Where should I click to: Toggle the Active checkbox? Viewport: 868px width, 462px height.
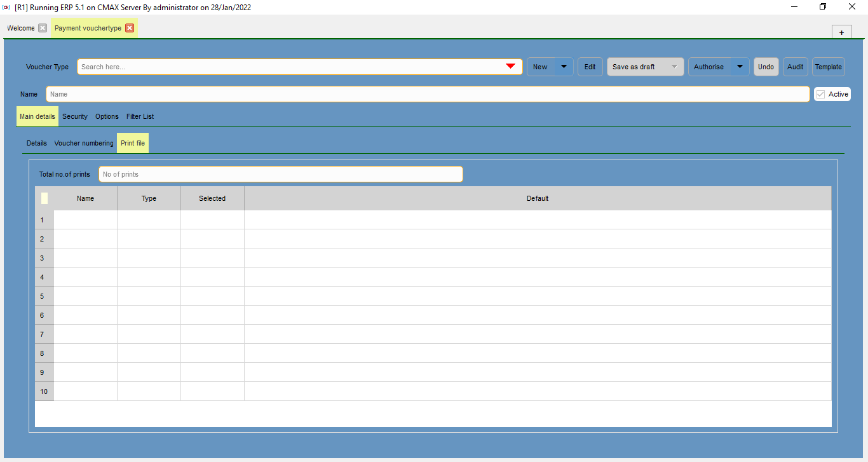pos(821,94)
